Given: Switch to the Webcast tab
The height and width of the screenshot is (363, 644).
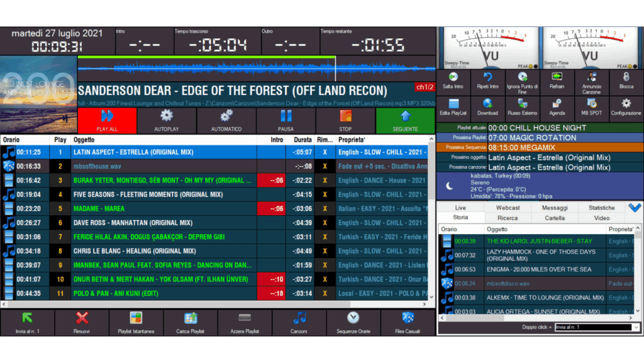Looking at the screenshot, I should (x=508, y=208).
